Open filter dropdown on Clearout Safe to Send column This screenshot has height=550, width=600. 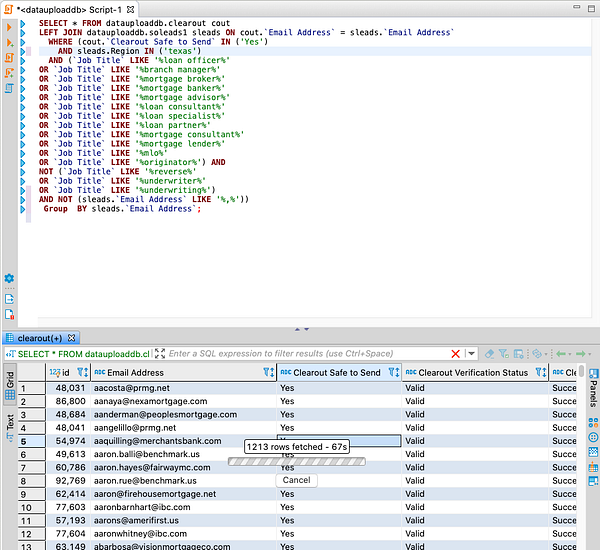[x=392, y=373]
